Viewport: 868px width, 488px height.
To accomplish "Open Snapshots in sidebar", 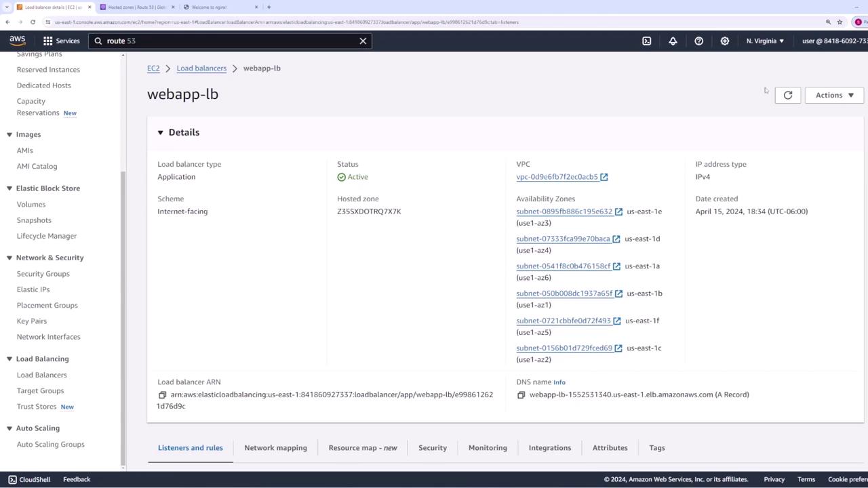I will 34,220.
